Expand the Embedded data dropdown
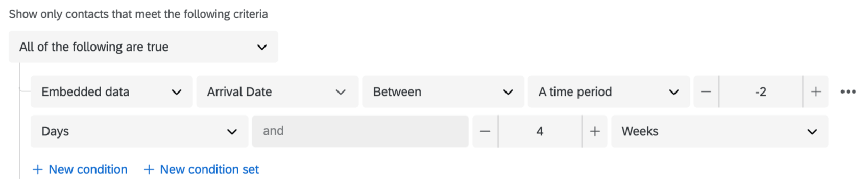868x184 pixels. pos(112,92)
